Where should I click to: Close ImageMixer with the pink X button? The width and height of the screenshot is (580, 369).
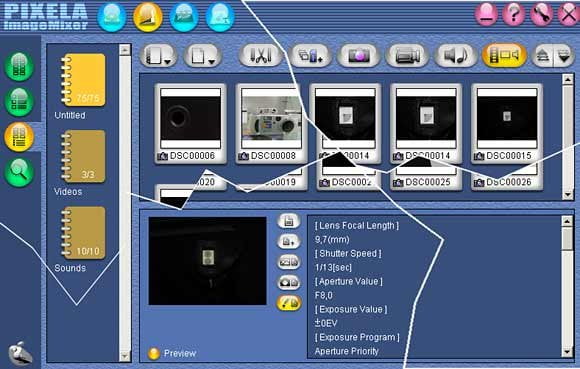click(569, 14)
